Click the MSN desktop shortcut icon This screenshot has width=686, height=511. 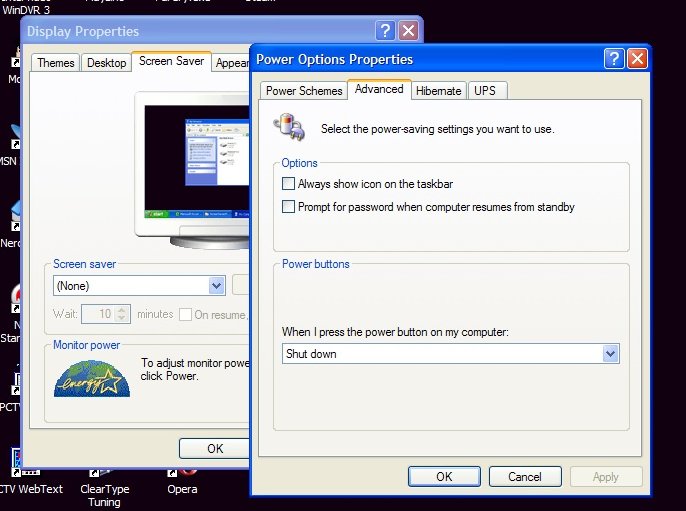(x=12, y=141)
